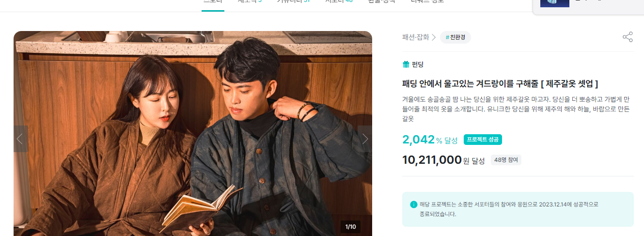This screenshot has height=236, width=644.
Task: Click the share icon beside the category
Action: [x=628, y=37]
